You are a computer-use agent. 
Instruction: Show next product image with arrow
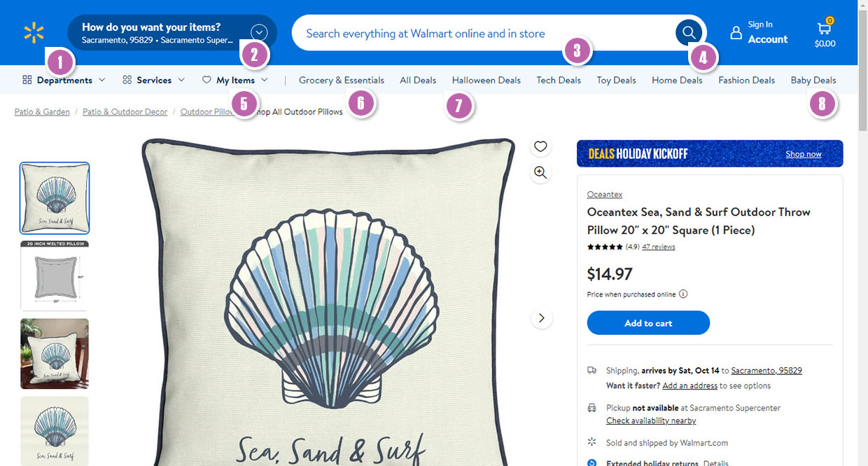tap(541, 318)
